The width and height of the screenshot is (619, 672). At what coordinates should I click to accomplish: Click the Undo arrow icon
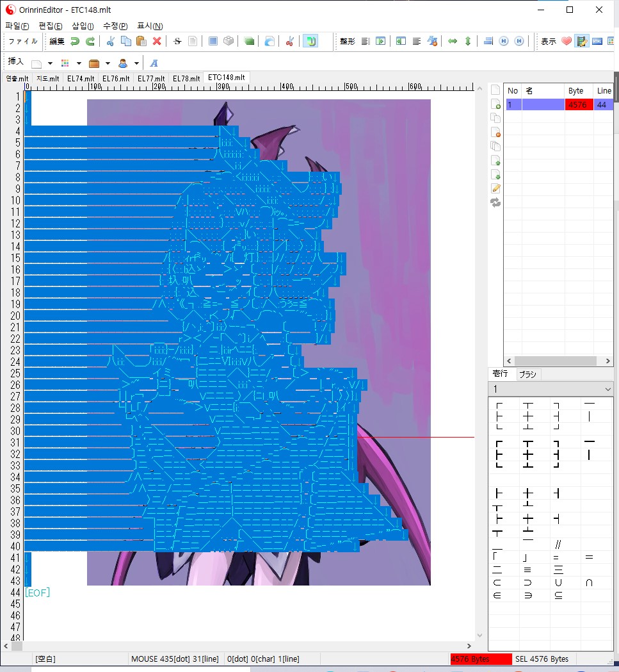tap(75, 42)
